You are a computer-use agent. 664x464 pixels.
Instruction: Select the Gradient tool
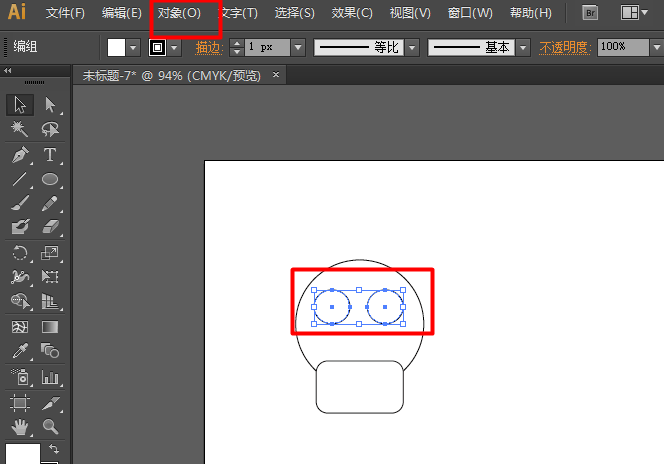click(50, 327)
